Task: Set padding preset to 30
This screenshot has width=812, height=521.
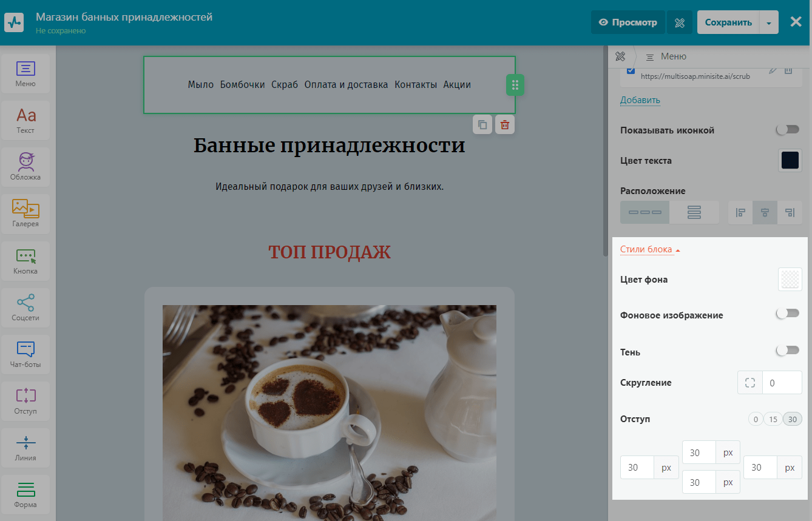Action: point(793,419)
